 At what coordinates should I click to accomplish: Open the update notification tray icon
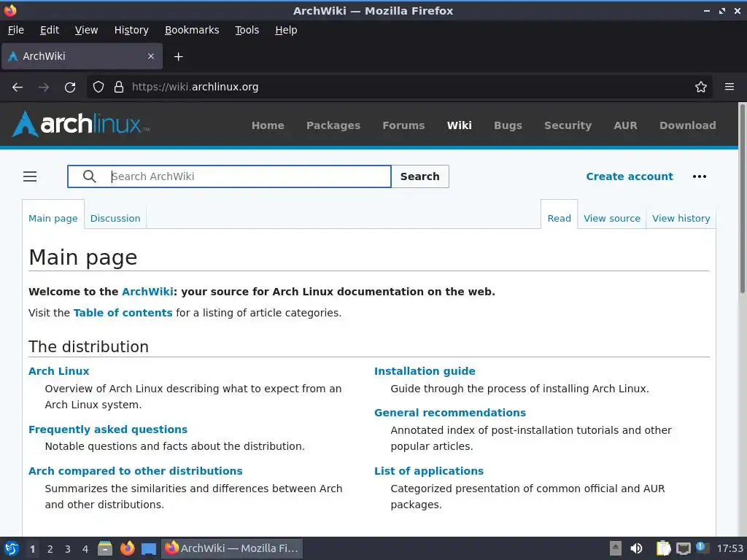(702, 548)
